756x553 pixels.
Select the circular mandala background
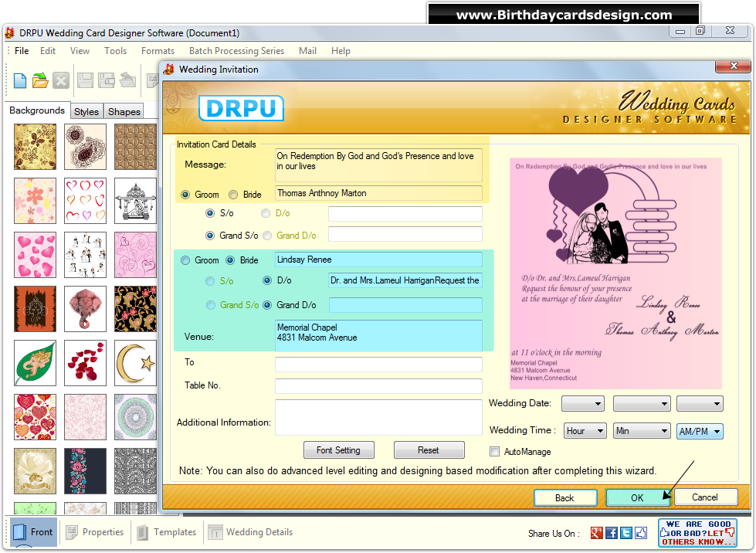coord(135,416)
